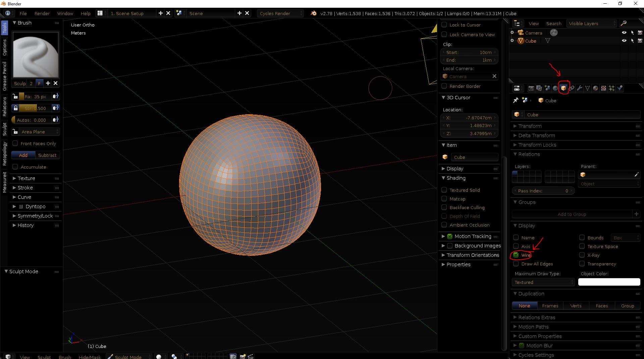Expand the Dyntopo panel
The width and height of the screenshot is (644, 359).
click(35, 206)
